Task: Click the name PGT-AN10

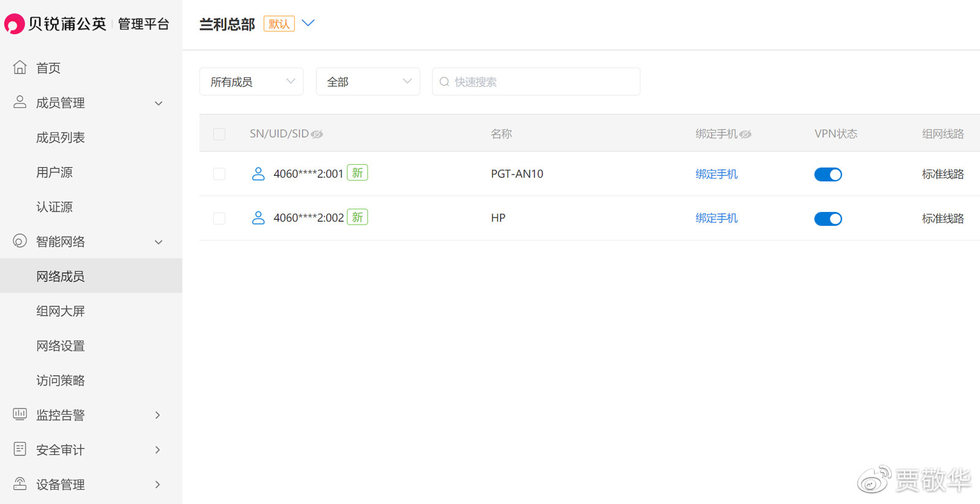Action: [x=517, y=174]
